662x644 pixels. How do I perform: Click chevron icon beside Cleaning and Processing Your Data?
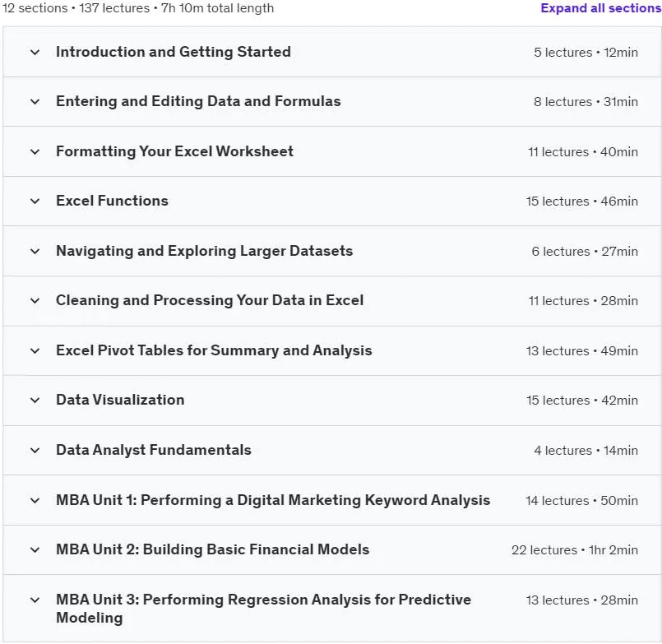(35, 301)
